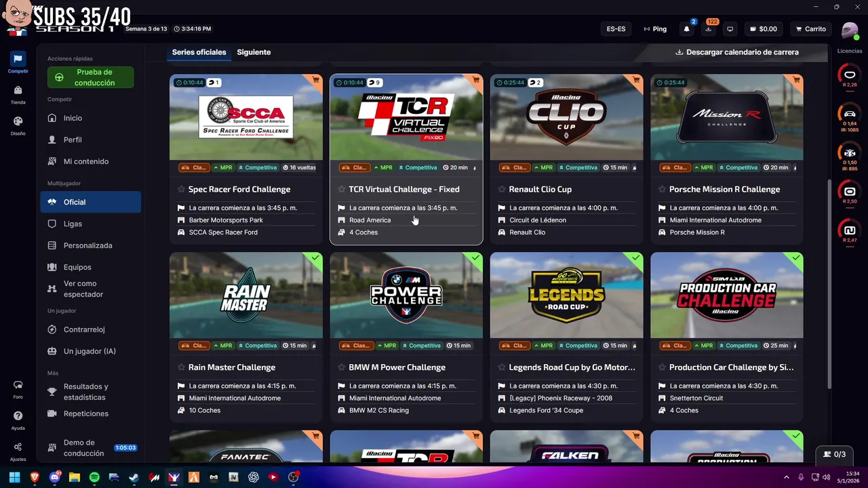Favorite the Porsche Mission R Challenge star
This screenshot has width=868, height=488.
click(662, 189)
